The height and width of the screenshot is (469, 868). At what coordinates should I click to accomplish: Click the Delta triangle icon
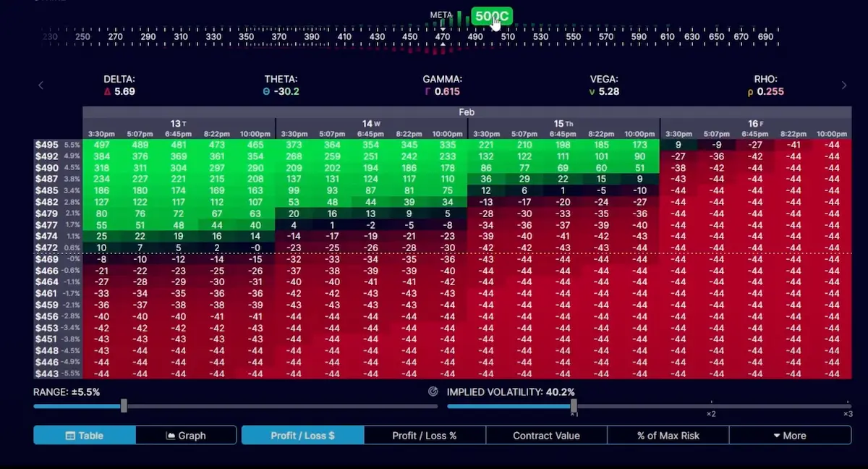(107, 92)
